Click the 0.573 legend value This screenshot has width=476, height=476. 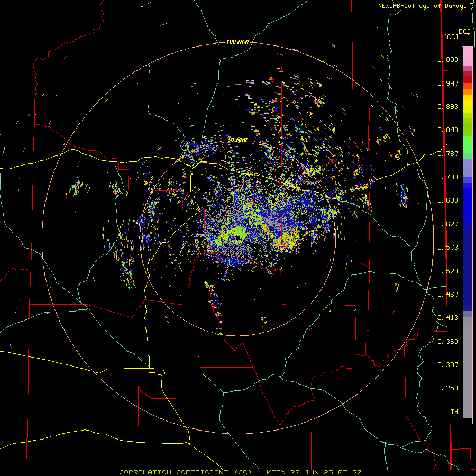[448, 248]
